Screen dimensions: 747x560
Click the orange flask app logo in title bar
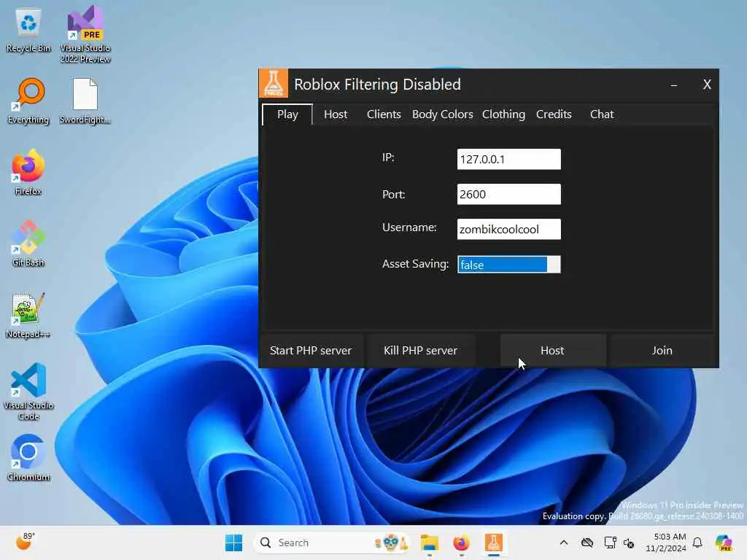click(274, 83)
